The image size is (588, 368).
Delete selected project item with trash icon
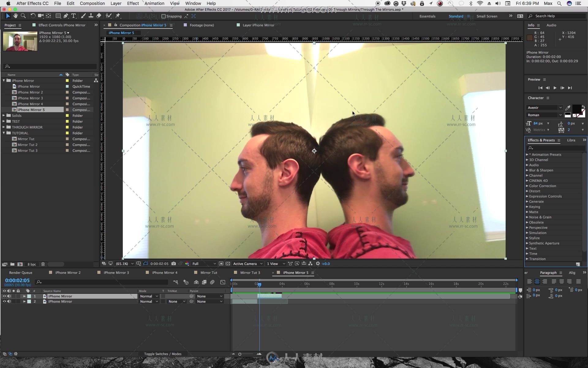click(43, 264)
